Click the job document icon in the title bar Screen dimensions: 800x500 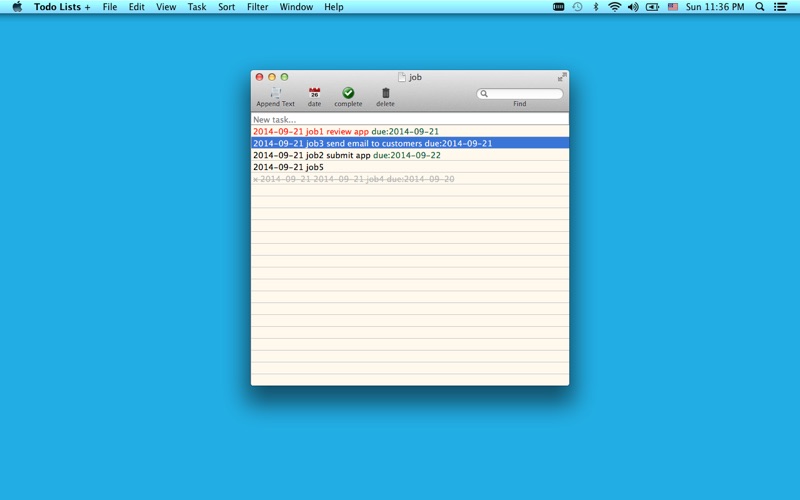click(x=402, y=77)
